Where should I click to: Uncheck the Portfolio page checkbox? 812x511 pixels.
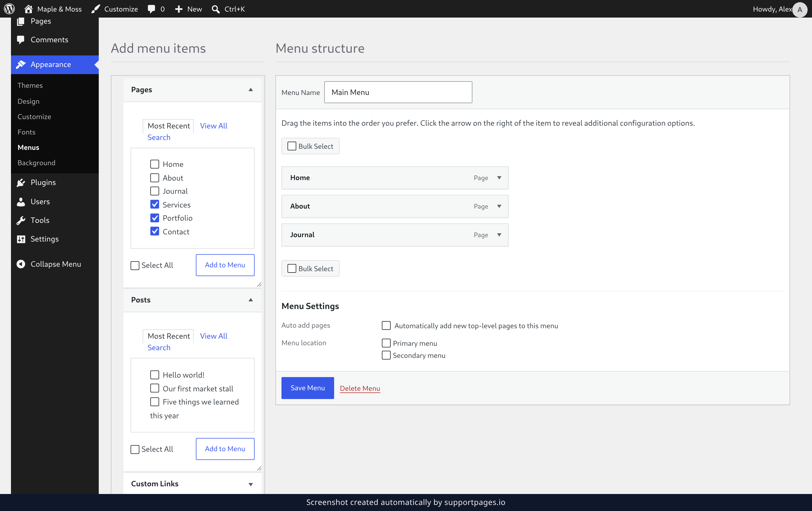coord(154,218)
